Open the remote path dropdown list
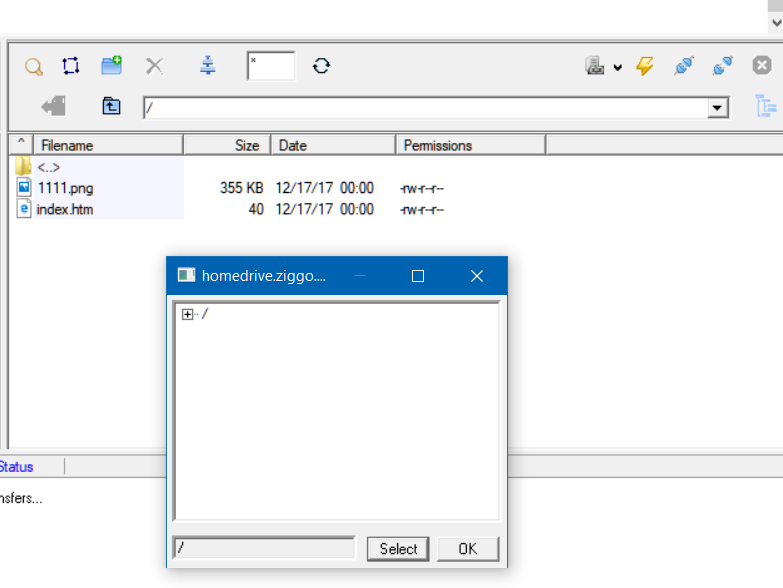This screenshot has width=783, height=588. pyautogui.click(x=717, y=108)
